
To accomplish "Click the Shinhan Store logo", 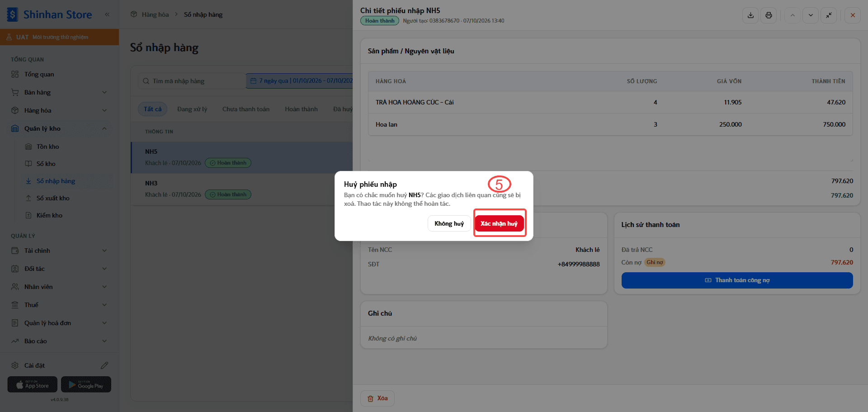I will (x=50, y=14).
